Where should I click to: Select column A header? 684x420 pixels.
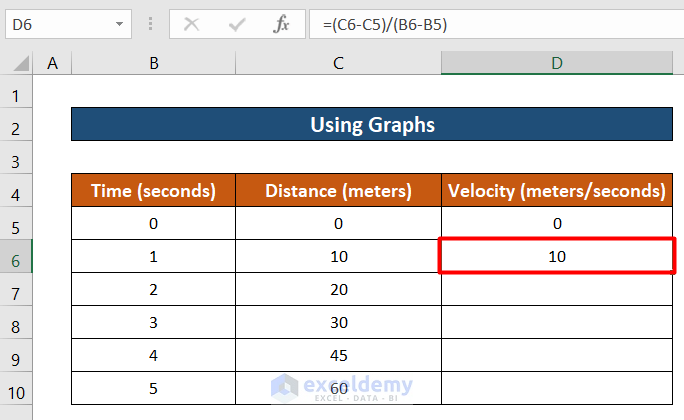point(52,64)
